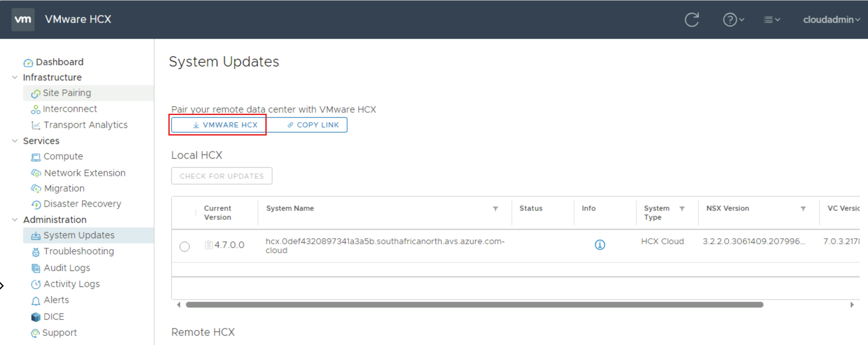Click the 3.2.2.0 NSX version cell

tap(754, 241)
